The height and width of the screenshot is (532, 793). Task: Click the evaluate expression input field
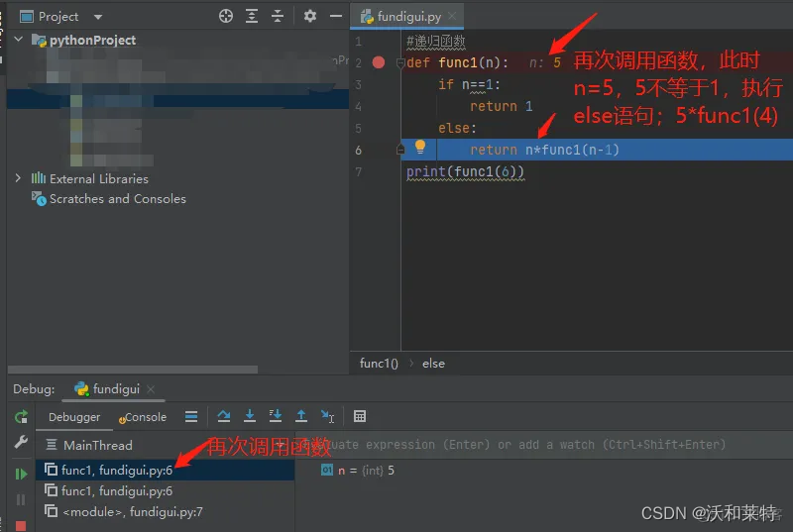543,445
